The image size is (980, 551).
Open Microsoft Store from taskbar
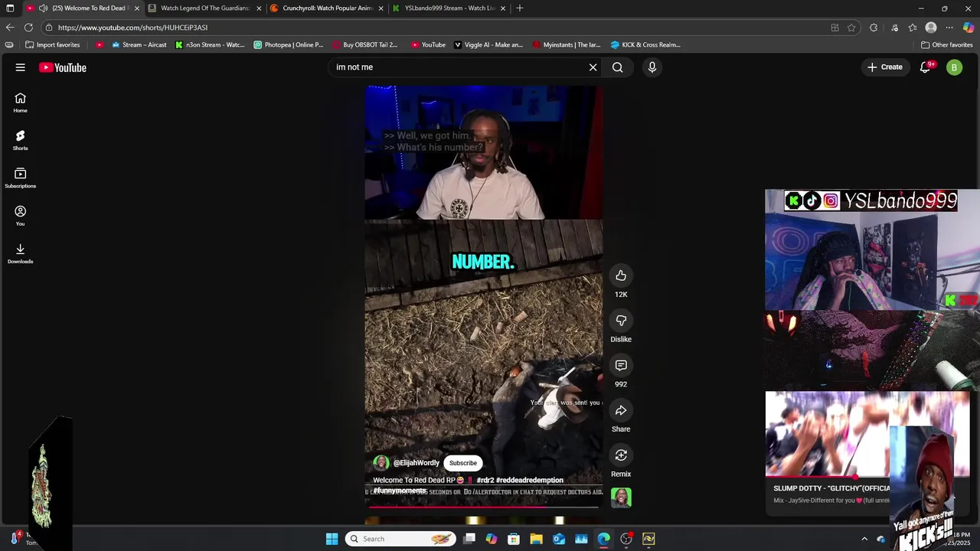(x=514, y=539)
